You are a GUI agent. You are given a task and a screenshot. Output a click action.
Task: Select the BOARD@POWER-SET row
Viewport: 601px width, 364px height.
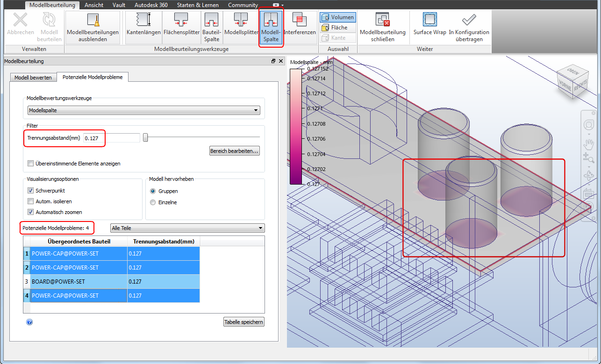pos(112,282)
